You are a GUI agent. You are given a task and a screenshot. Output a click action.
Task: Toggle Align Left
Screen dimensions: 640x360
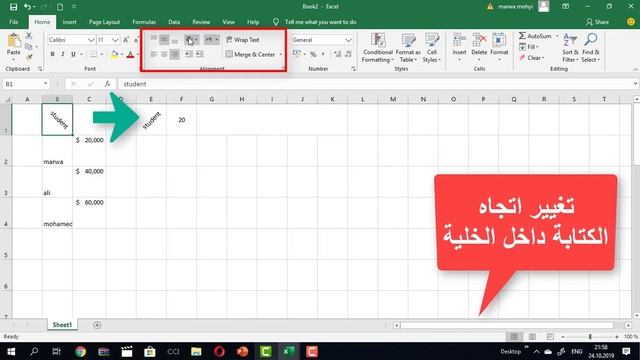click(x=153, y=54)
